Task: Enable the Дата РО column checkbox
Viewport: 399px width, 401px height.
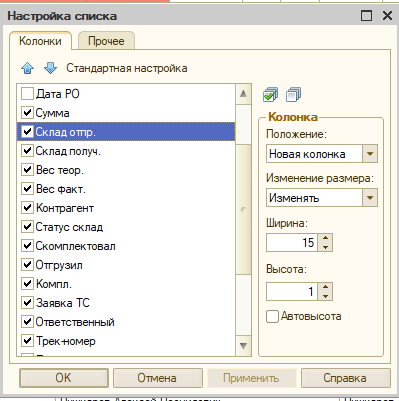Action: click(x=27, y=94)
